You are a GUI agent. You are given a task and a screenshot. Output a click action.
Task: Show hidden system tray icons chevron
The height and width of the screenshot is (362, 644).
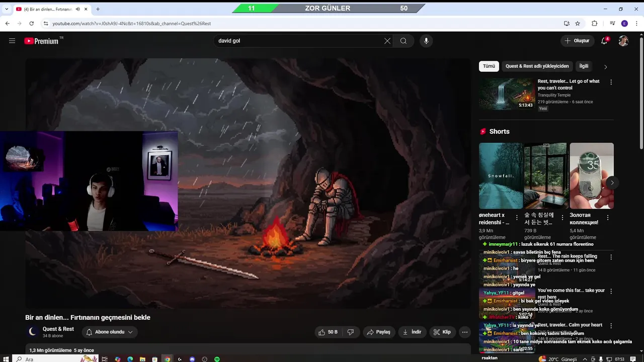[585, 359]
